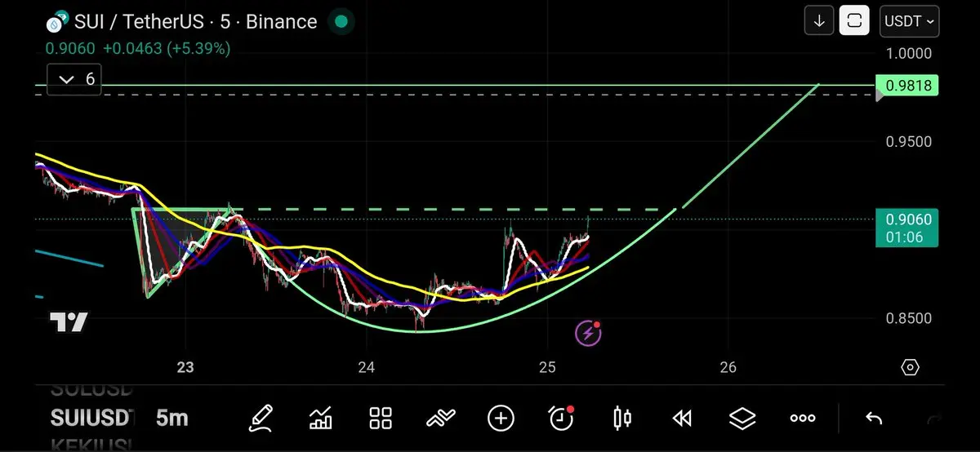Change the candlestick chart type icon
The height and width of the screenshot is (452, 980).
tap(621, 419)
